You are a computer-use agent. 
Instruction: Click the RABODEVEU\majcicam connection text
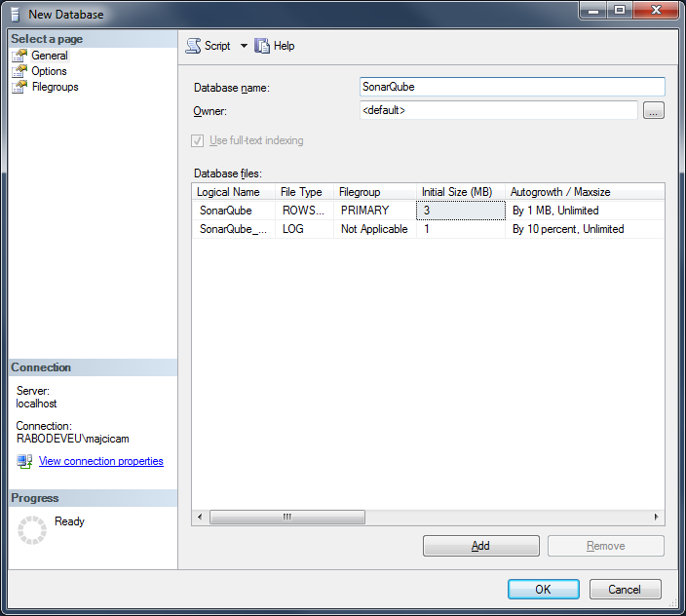click(73, 439)
